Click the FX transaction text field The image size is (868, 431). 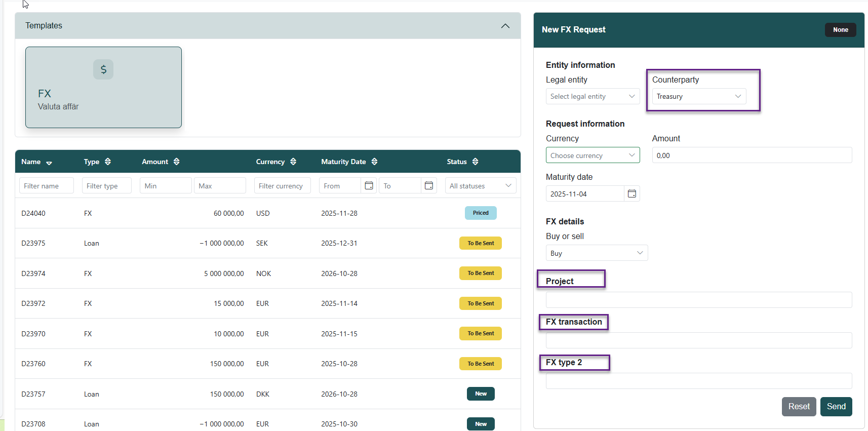699,340
